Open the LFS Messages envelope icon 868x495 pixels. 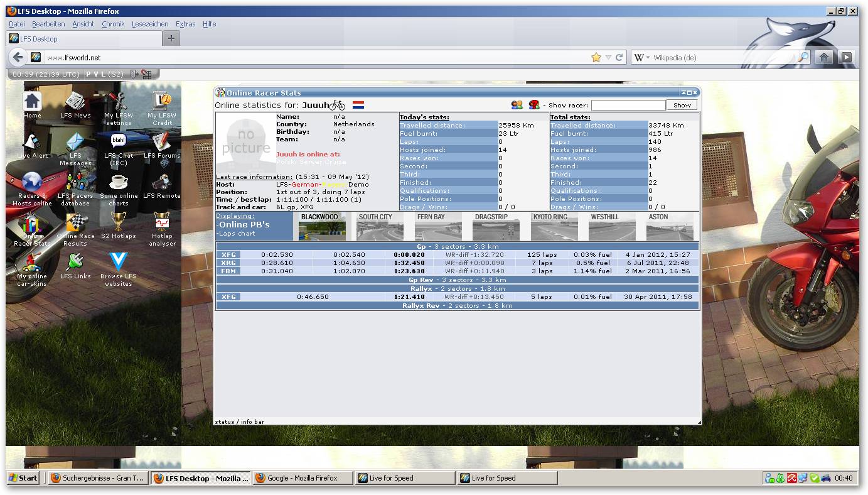tap(75, 141)
